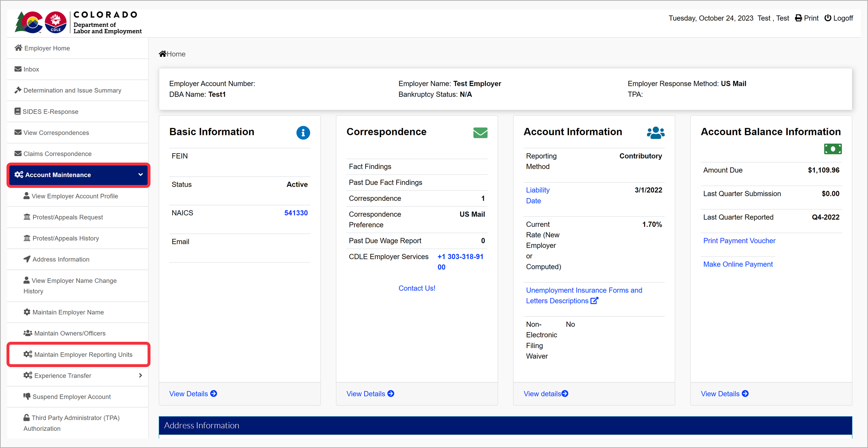
Task: Click the Last Quarter Reported value Q4-2022
Action: (826, 217)
